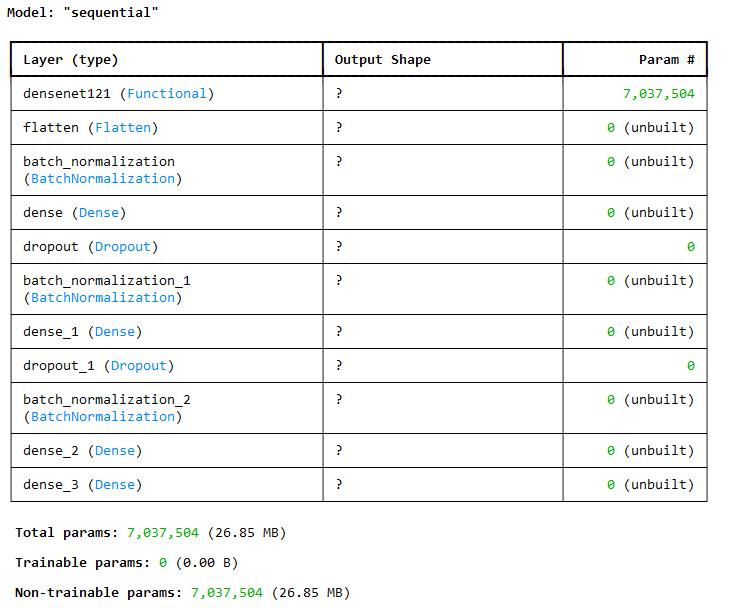This screenshot has height=608, width=747.
Task: Select the dropout (Dropout) layer row
Action: pyautogui.click(x=359, y=246)
